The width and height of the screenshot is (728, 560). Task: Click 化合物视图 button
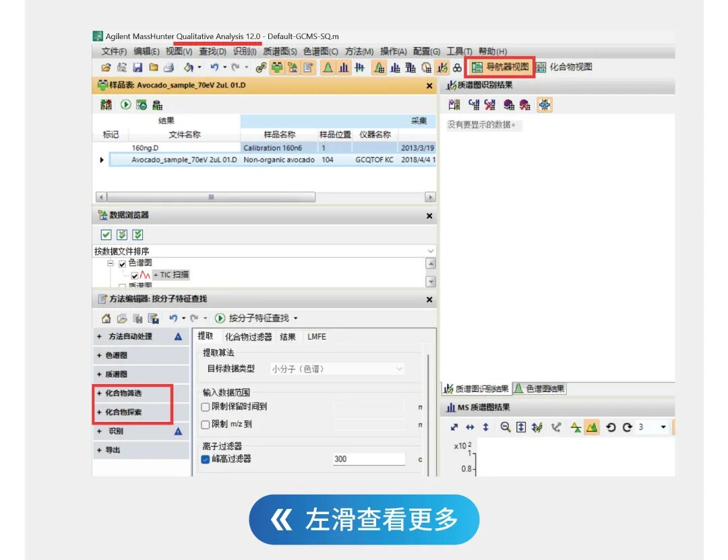565,67
